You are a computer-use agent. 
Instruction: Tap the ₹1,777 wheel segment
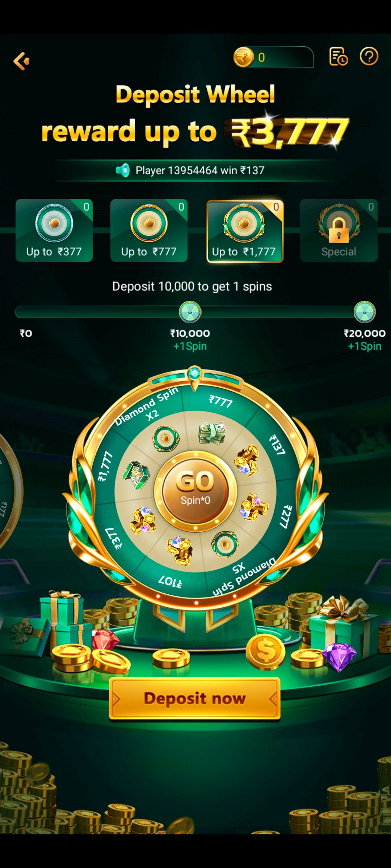[106, 467]
